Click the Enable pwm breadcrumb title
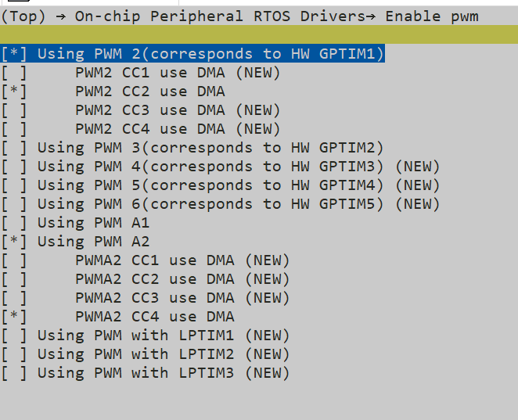This screenshot has height=420, width=518. coord(432,16)
